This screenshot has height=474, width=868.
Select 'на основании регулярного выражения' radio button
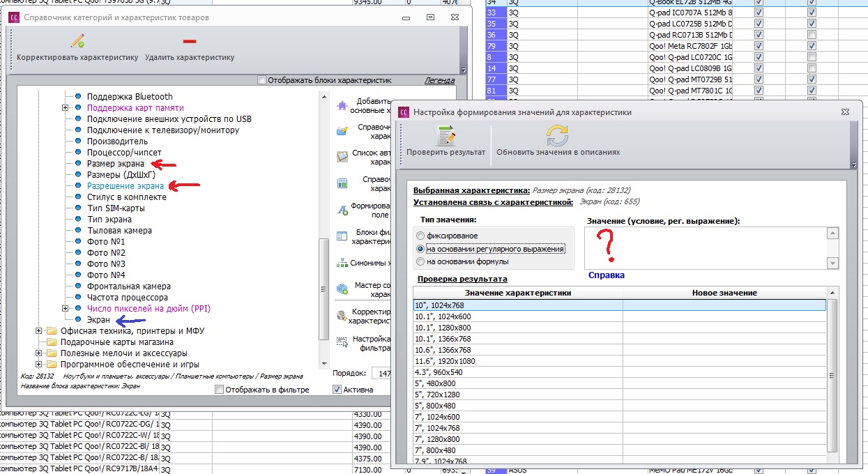pyautogui.click(x=420, y=249)
